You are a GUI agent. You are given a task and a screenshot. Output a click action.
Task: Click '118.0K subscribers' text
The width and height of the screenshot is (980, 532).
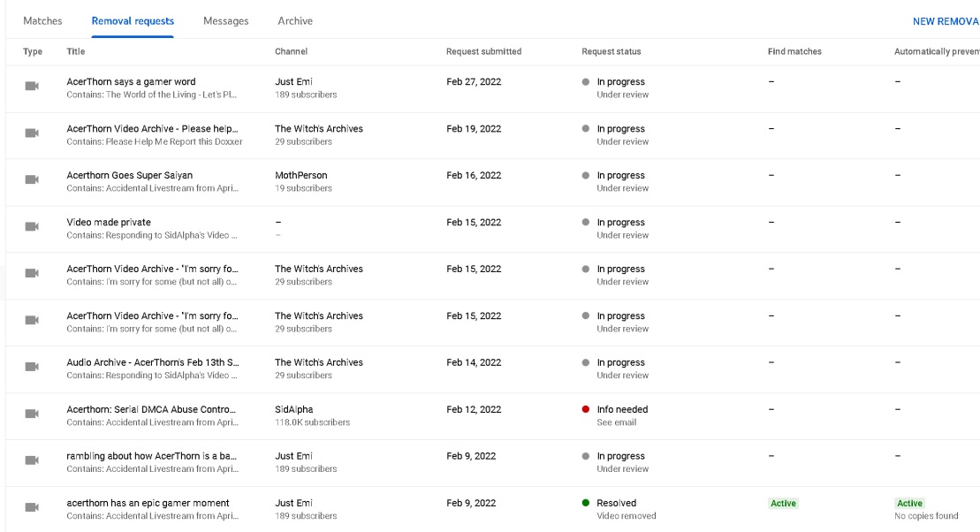[313, 422]
